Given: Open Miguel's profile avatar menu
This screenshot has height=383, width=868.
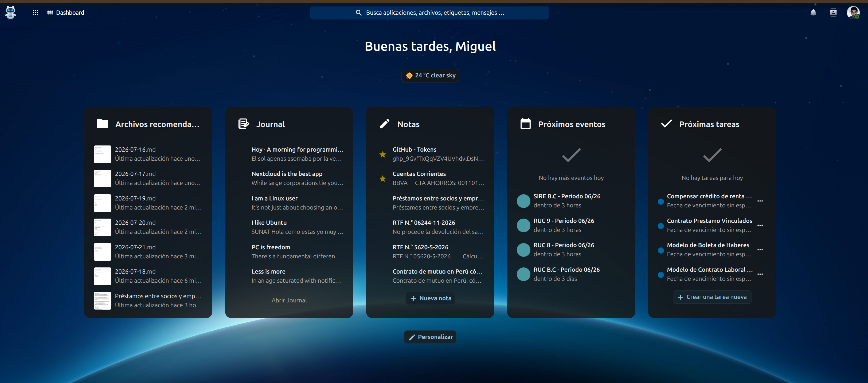Looking at the screenshot, I should pos(853,13).
